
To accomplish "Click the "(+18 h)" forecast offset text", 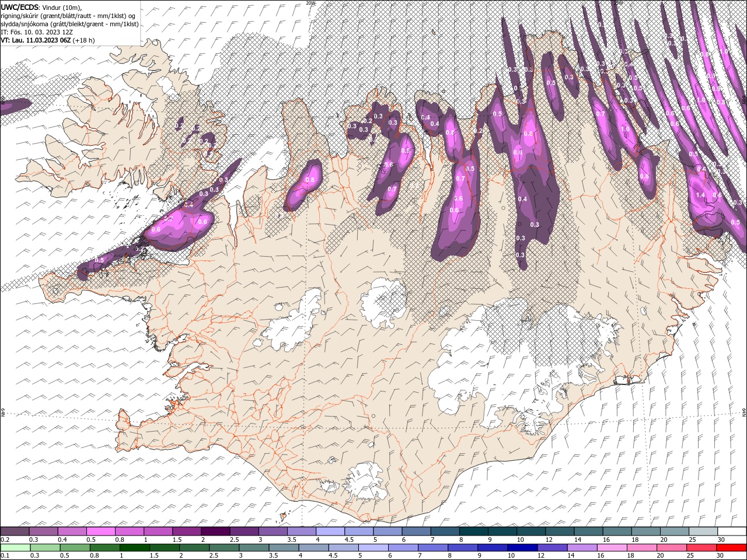I will (x=84, y=40).
